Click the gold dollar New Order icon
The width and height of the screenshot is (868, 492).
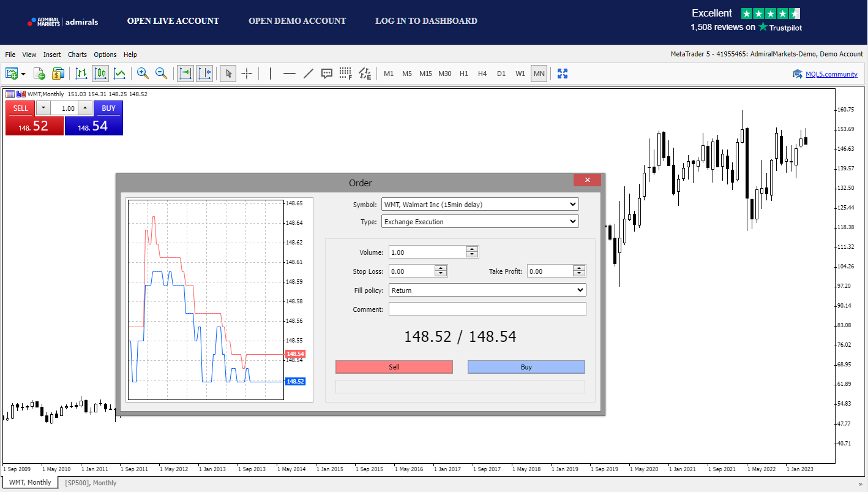[58, 74]
